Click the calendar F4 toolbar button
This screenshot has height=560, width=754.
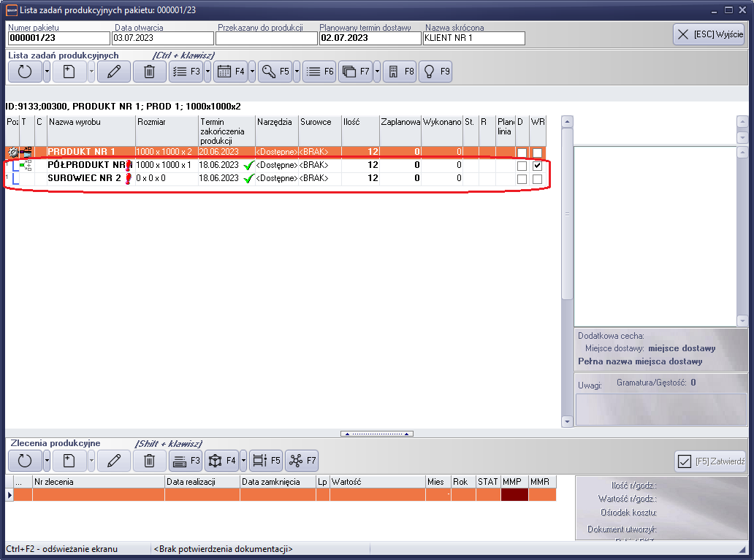(230, 72)
